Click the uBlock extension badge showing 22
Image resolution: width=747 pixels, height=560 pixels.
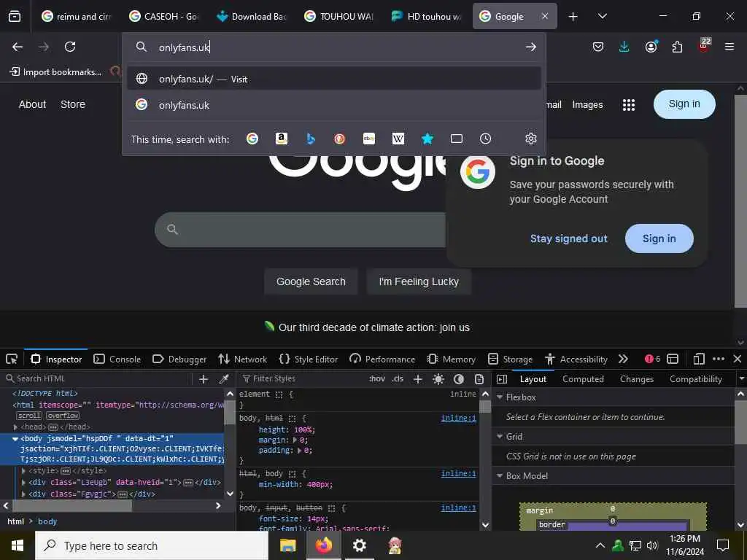click(704, 45)
